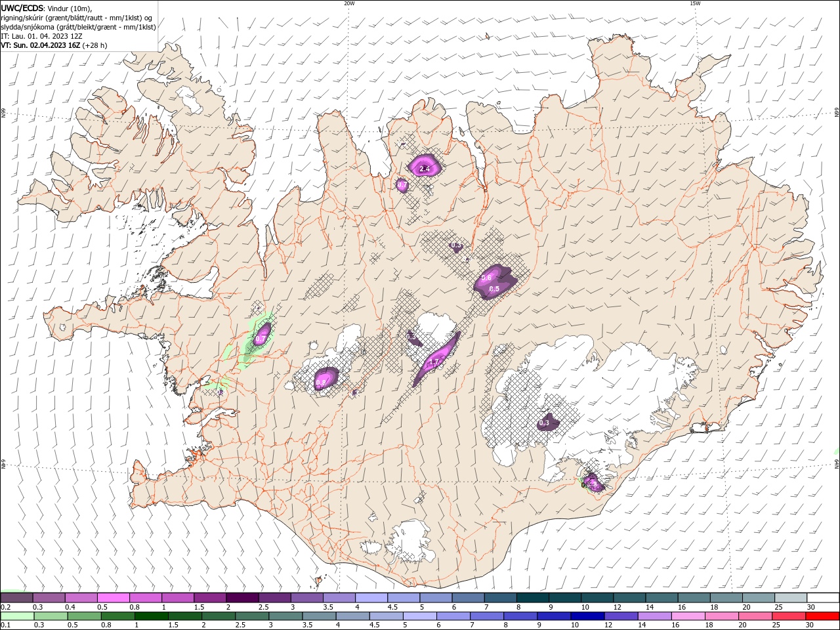
Task: Click the valid time line 'VT: Sun. 02.04.2023 16Z'
Action: (41, 45)
